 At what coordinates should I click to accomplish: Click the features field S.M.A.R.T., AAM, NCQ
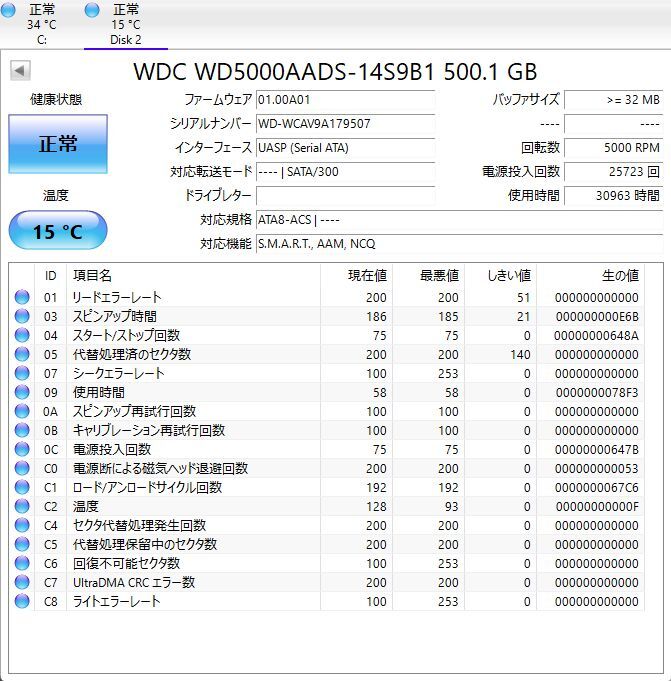point(459,244)
